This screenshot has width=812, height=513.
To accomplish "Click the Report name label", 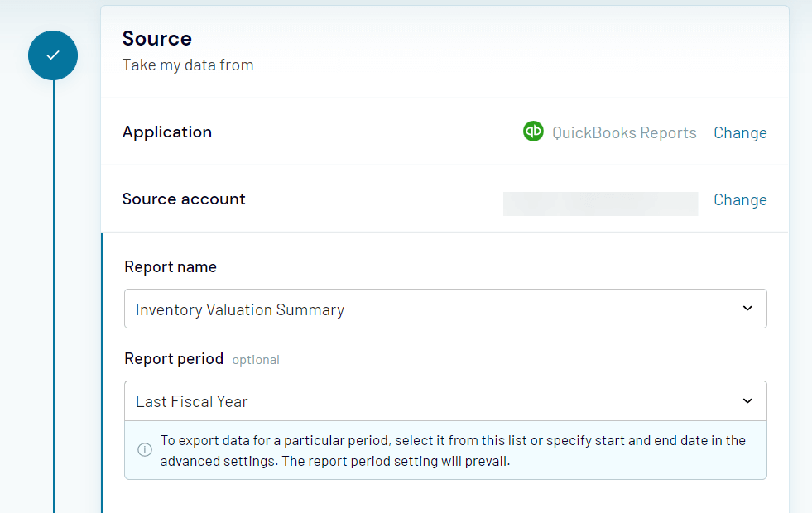I will 171,267.
